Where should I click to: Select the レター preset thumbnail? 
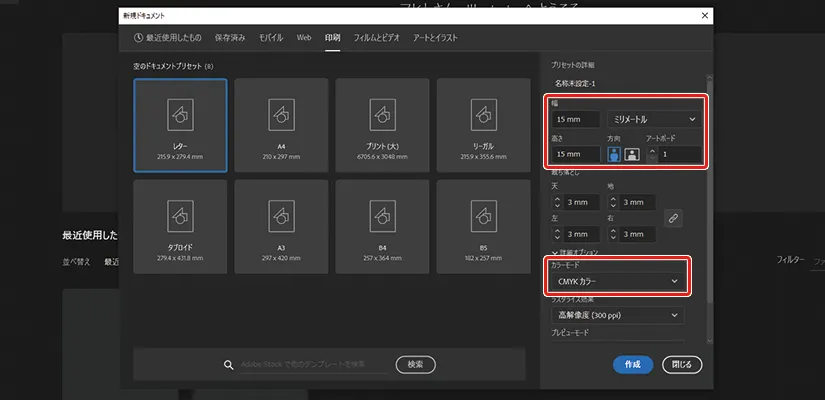(x=180, y=125)
